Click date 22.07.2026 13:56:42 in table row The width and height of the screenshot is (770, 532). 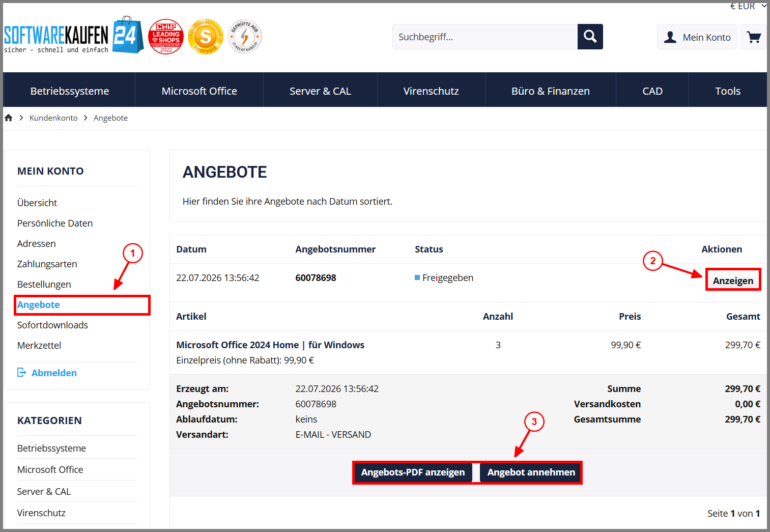[x=218, y=277]
